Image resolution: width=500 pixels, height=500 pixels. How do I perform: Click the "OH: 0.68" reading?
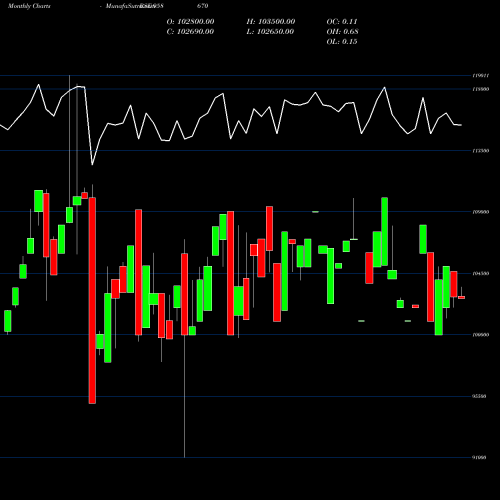pyautogui.click(x=342, y=32)
